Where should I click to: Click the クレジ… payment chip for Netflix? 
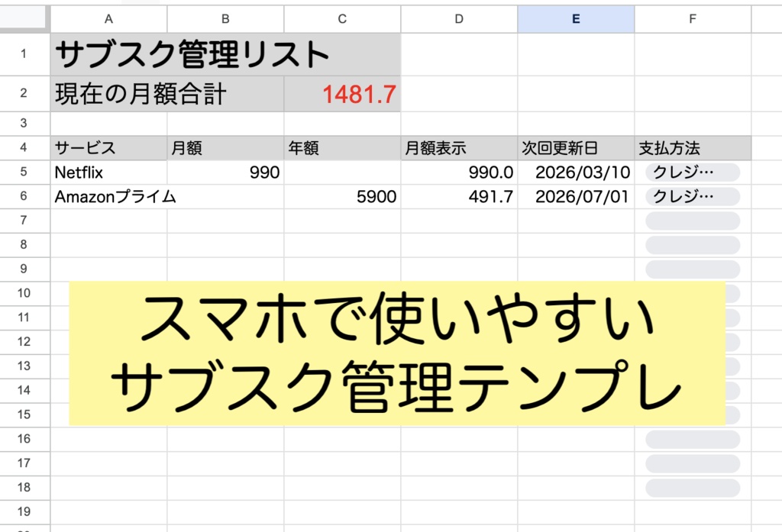691,172
